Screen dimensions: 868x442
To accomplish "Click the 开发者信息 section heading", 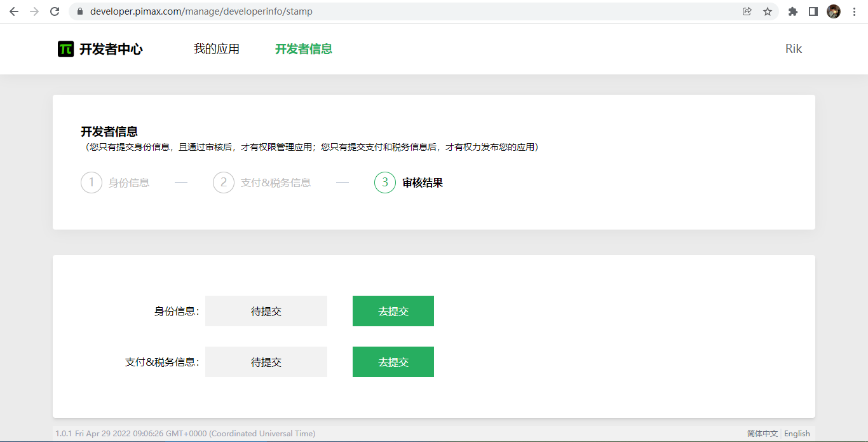I will [109, 132].
